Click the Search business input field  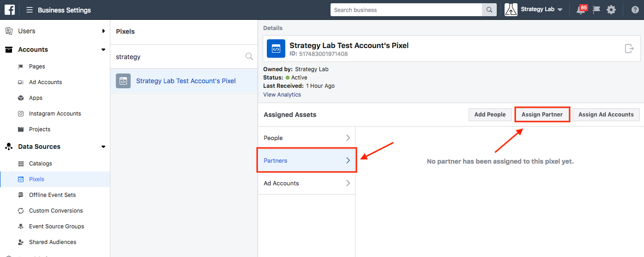(x=406, y=10)
